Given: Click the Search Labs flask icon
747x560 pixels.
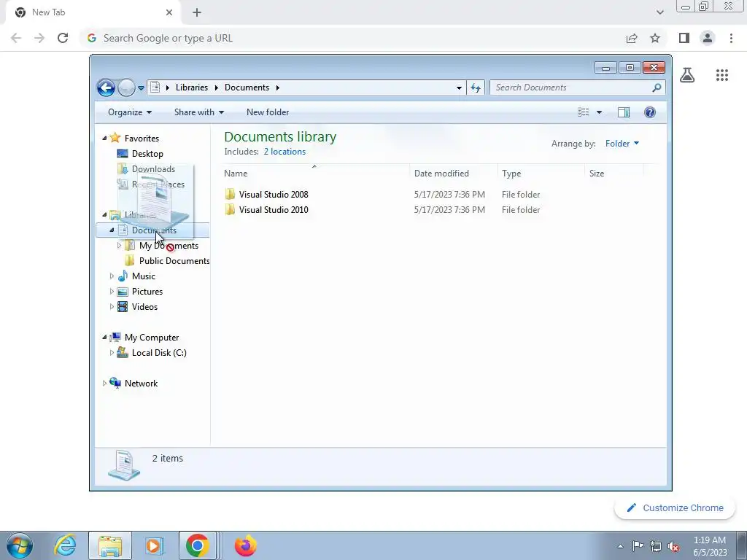Looking at the screenshot, I should tap(687, 75).
